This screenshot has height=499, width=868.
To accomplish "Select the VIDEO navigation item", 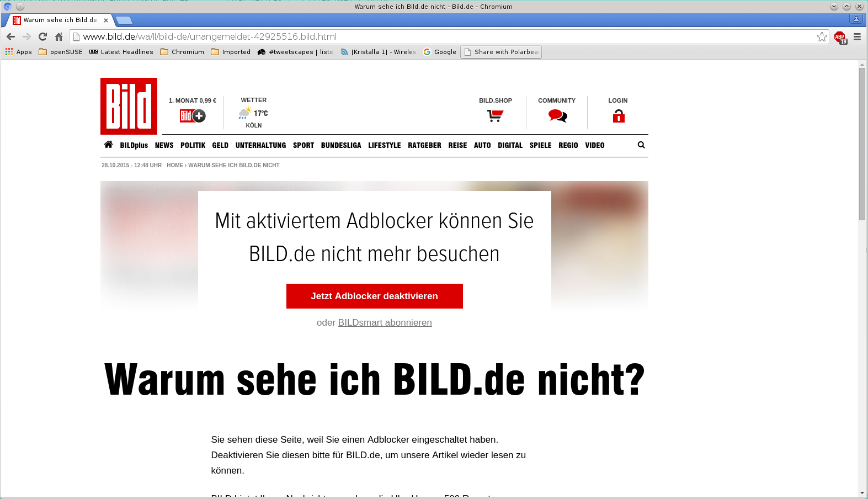I will point(595,145).
